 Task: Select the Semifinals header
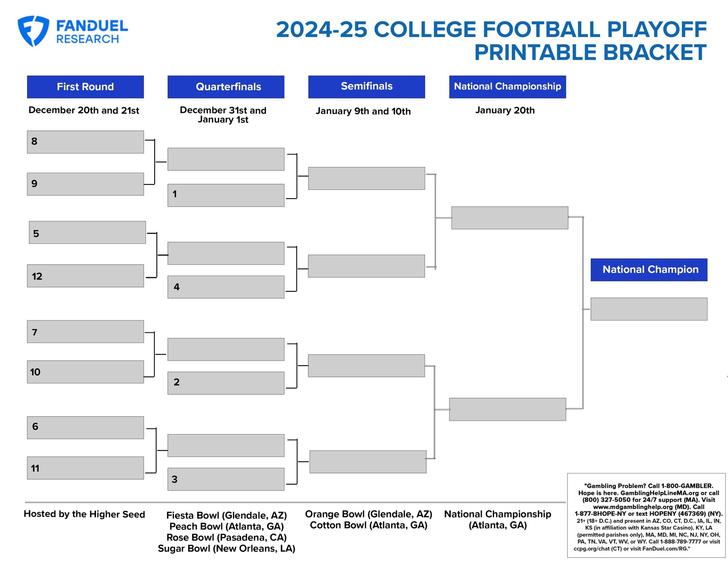[366, 87]
